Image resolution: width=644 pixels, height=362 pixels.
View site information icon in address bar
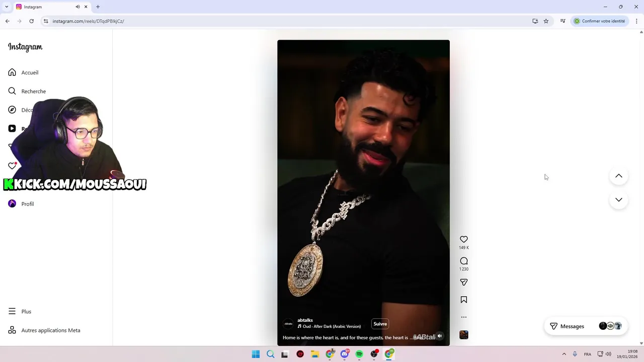(46, 21)
